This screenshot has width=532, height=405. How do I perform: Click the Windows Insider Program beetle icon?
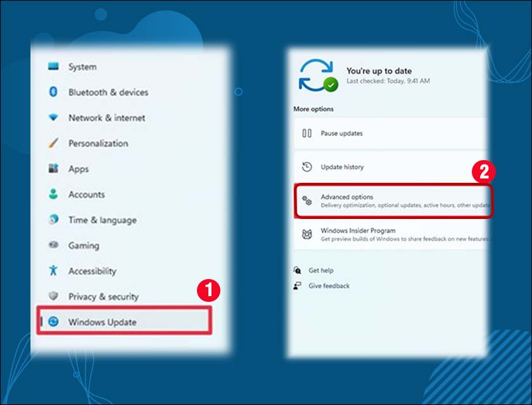pos(307,234)
